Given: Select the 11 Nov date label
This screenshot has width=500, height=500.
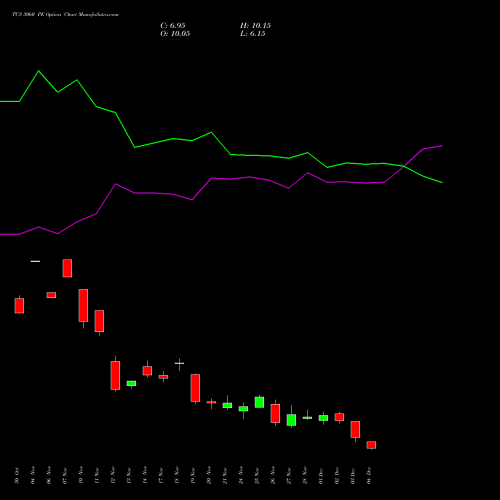Looking at the screenshot, I should click(97, 476).
